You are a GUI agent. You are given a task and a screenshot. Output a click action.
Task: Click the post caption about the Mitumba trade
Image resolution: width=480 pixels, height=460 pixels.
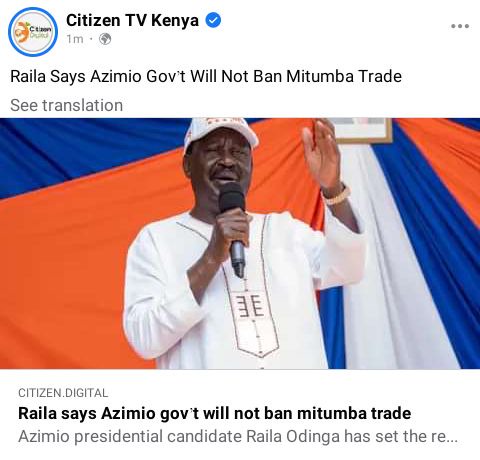206,76
